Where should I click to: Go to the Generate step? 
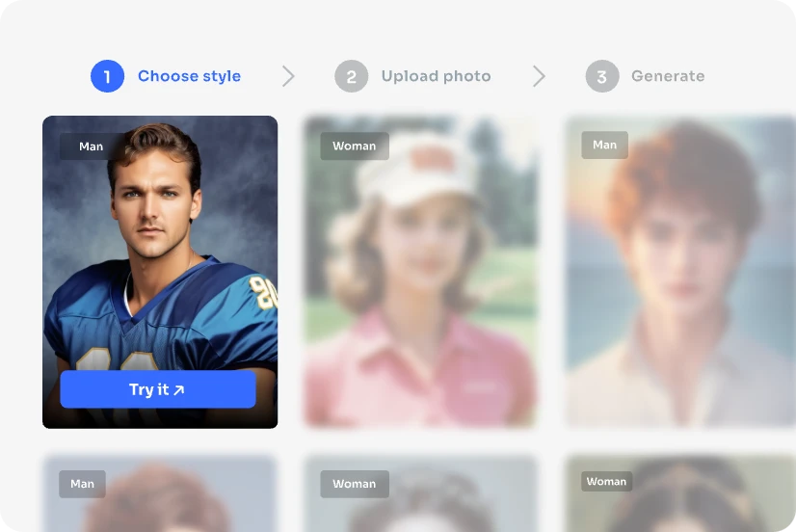pos(668,76)
